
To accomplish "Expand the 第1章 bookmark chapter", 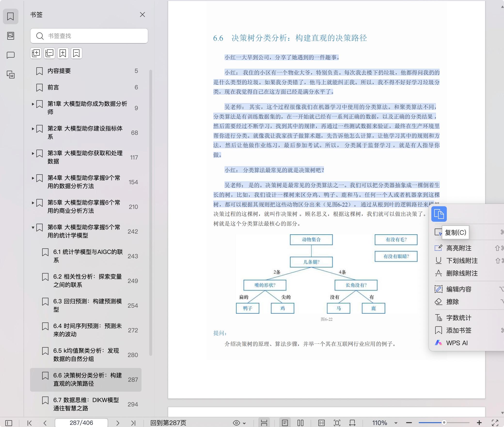I will tap(33, 104).
